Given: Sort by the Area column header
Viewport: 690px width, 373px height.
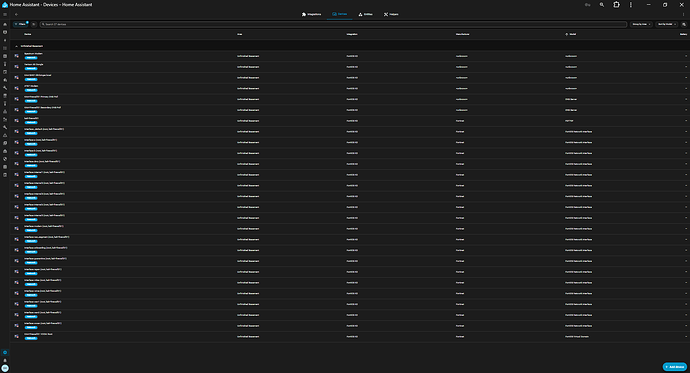Looking at the screenshot, I should pos(240,34).
